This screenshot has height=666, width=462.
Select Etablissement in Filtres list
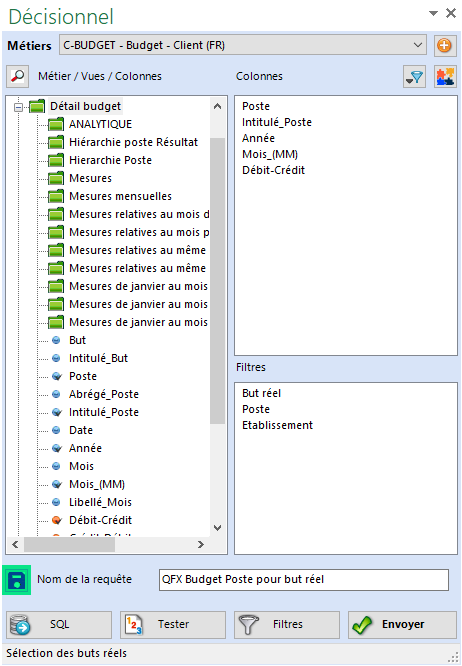pos(277,425)
